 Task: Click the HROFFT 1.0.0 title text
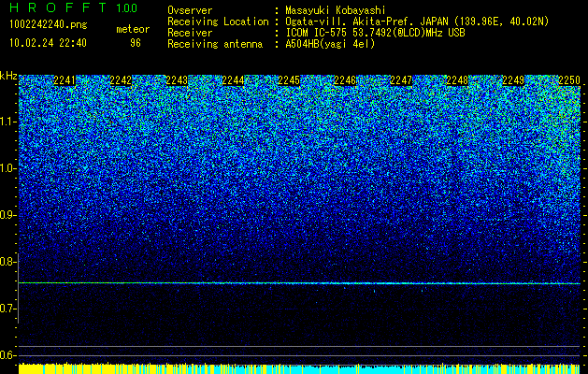74,7
